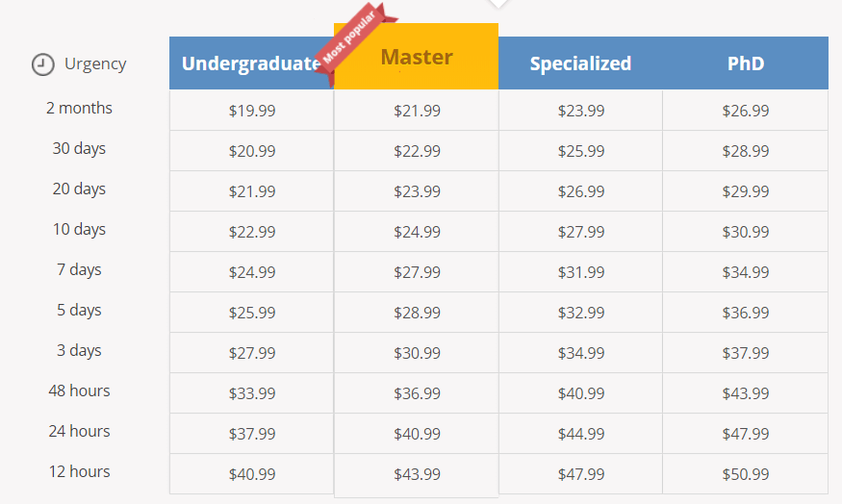This screenshot has height=504, width=842.
Task: Select the Specialized column header
Action: point(580,63)
